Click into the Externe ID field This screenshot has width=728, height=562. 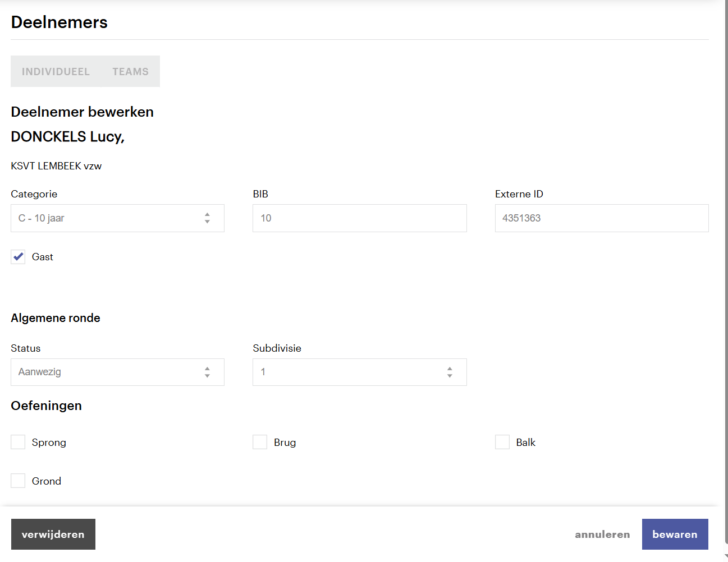coord(602,218)
